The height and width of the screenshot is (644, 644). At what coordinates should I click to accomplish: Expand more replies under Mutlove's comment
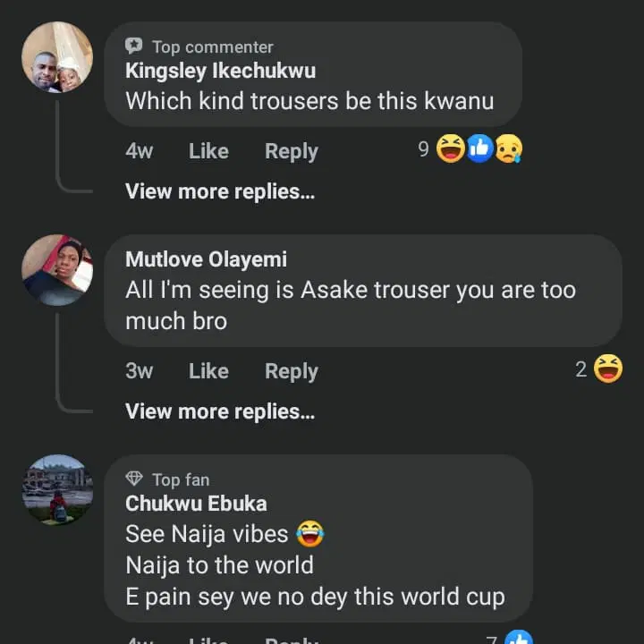220,411
